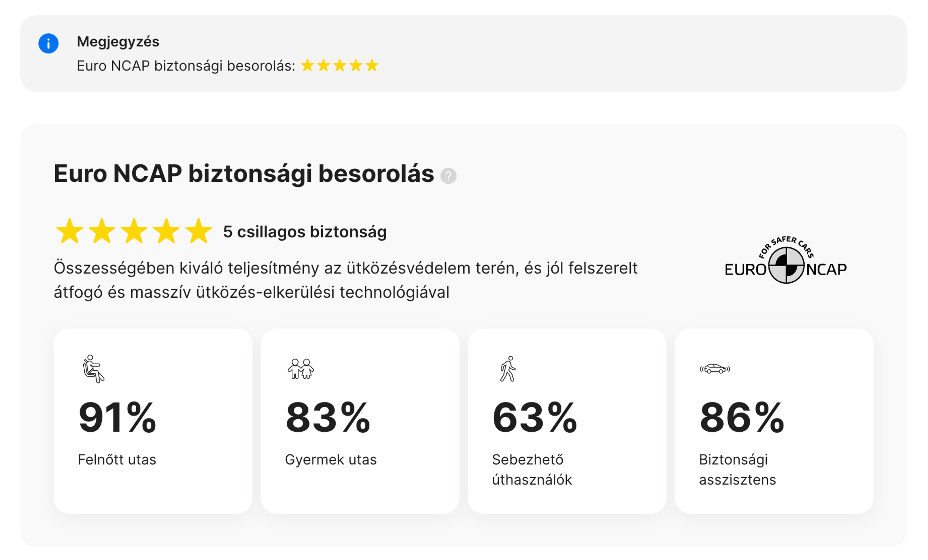Viewport: 928px width, 560px height.
Task: Click the car with sensor waves icon
Action: [x=715, y=369]
